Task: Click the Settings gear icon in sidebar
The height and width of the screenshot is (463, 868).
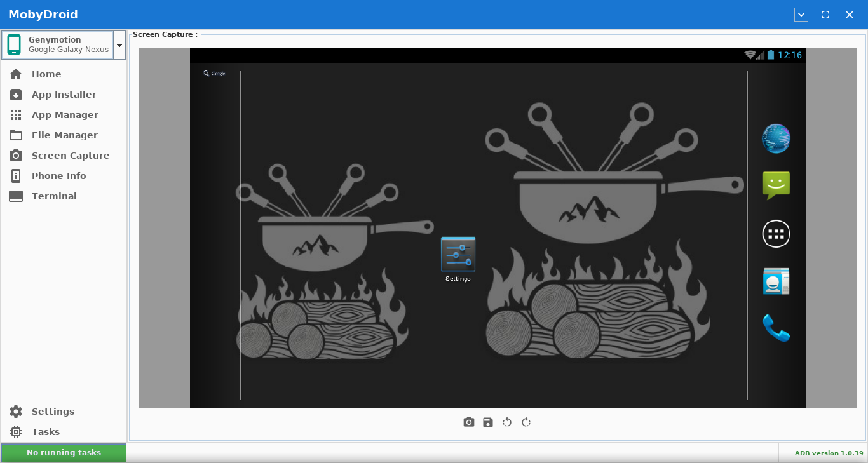Action: coord(16,412)
